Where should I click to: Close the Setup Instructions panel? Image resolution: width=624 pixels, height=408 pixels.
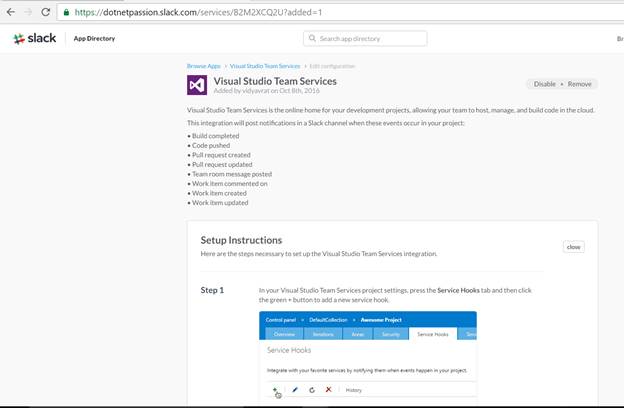(573, 247)
